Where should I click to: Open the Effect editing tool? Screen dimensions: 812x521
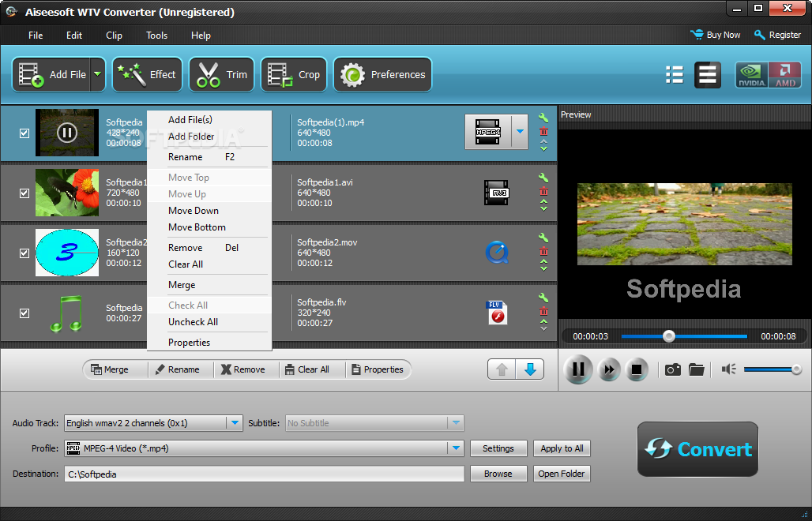click(147, 74)
